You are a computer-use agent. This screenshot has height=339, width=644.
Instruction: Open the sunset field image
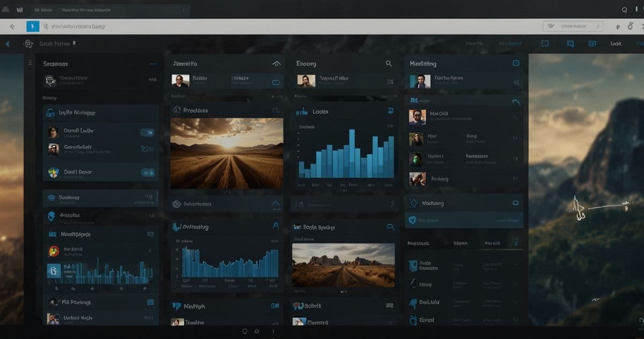point(226,153)
